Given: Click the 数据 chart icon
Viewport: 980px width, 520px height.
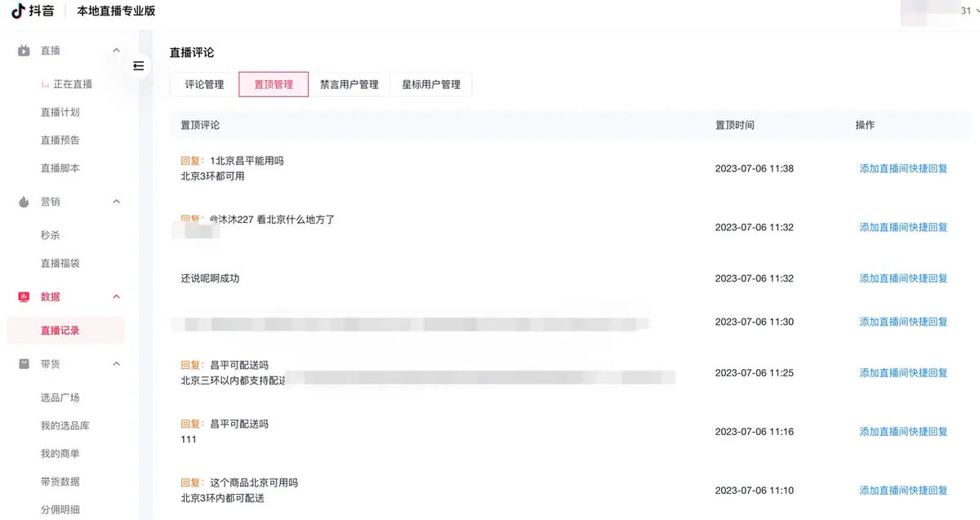Looking at the screenshot, I should click(x=24, y=296).
